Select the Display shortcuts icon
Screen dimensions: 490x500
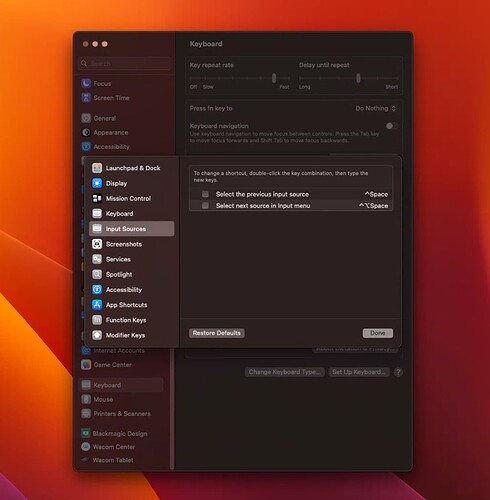pyautogui.click(x=97, y=183)
